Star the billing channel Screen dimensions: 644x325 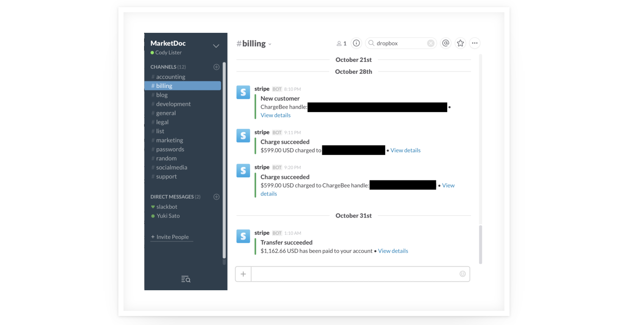click(x=460, y=43)
